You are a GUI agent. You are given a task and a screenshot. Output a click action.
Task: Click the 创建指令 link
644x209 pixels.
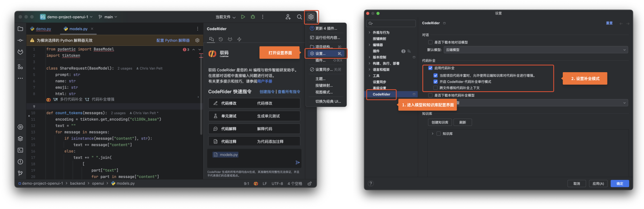point(267,92)
